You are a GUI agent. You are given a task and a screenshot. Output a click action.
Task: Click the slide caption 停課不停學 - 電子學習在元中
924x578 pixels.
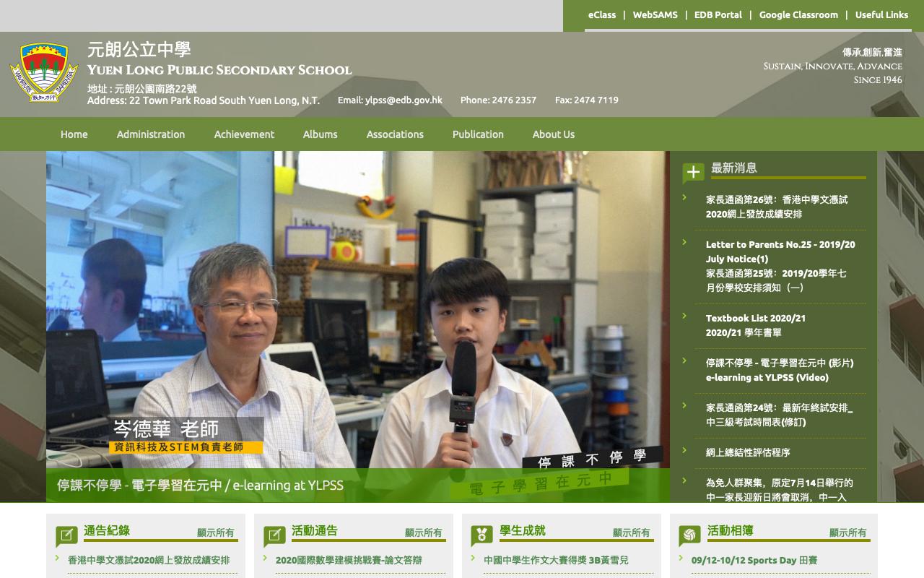point(201,486)
